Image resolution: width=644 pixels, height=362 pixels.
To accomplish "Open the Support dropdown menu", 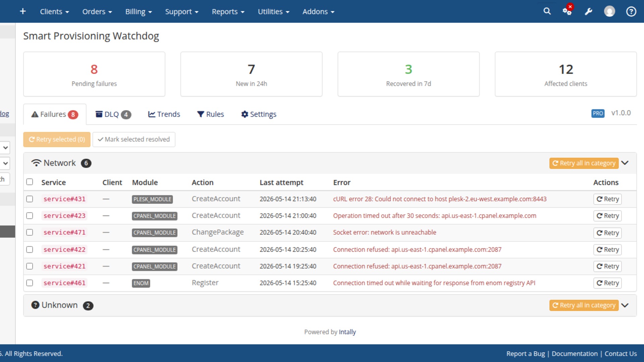I will [x=182, y=11].
